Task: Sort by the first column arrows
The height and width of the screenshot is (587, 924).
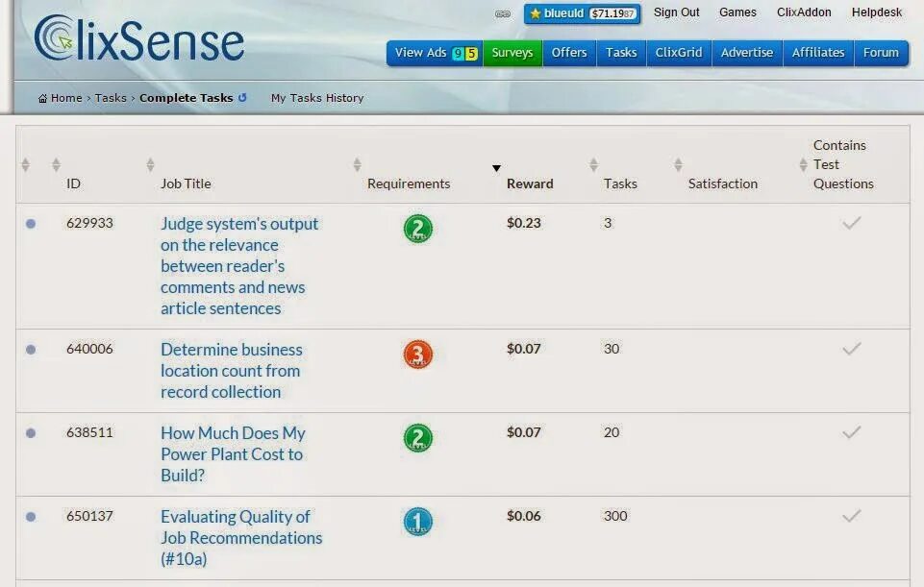Action: pyautogui.click(x=25, y=165)
